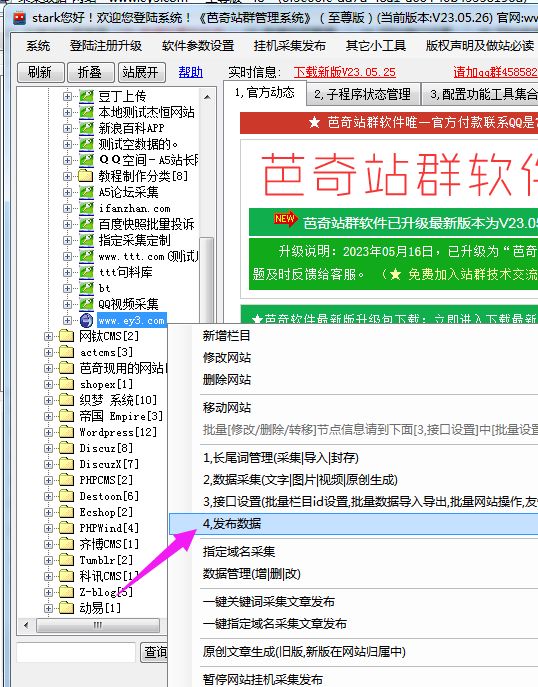Open the 挂机采集发布 menu
The height and width of the screenshot is (687, 538).
point(290,46)
